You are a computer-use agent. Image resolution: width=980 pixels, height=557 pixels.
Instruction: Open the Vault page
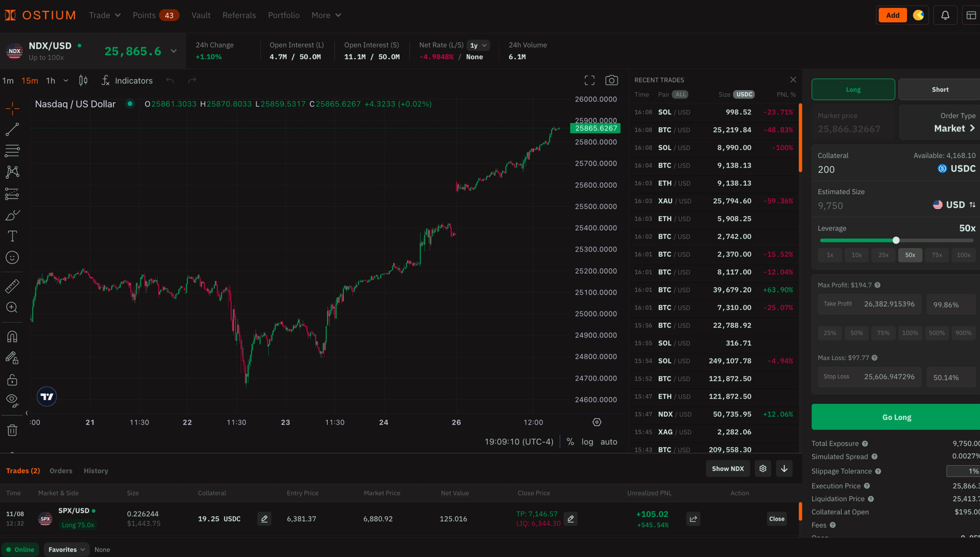point(201,15)
